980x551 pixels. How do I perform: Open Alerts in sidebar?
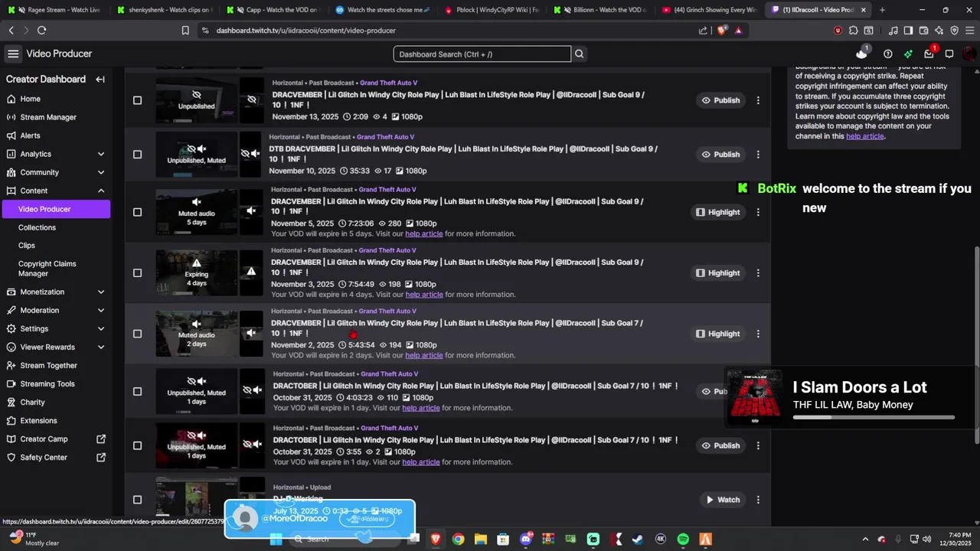55,135
